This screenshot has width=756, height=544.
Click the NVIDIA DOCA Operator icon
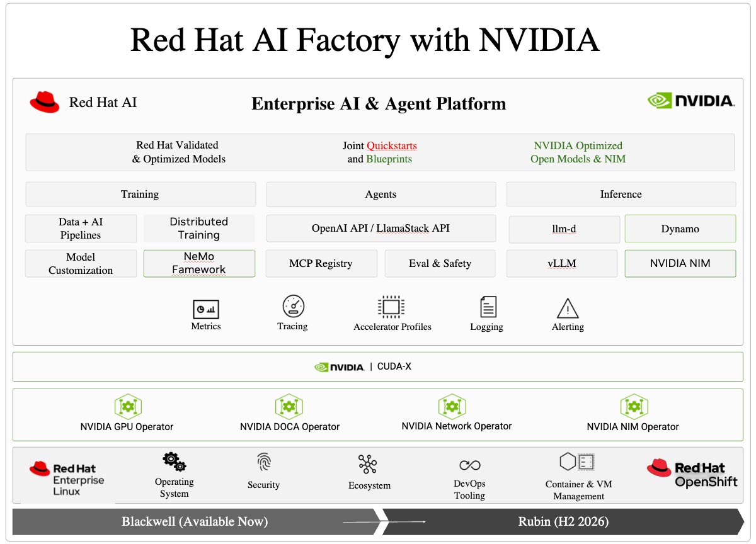coord(289,407)
